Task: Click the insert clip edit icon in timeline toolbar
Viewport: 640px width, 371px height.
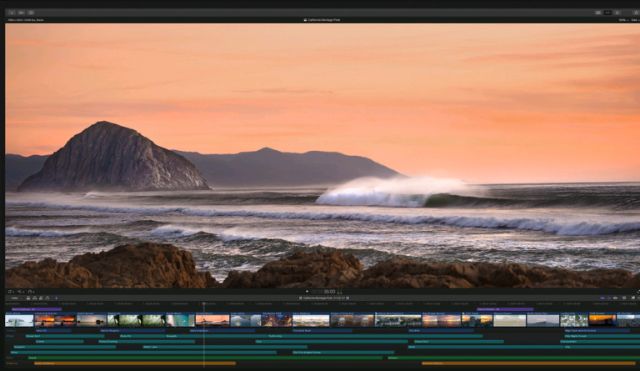Action: pos(34,298)
